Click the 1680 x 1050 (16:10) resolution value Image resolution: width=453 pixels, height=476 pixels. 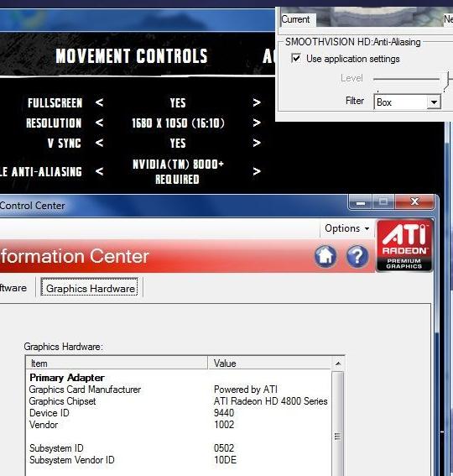click(x=178, y=123)
